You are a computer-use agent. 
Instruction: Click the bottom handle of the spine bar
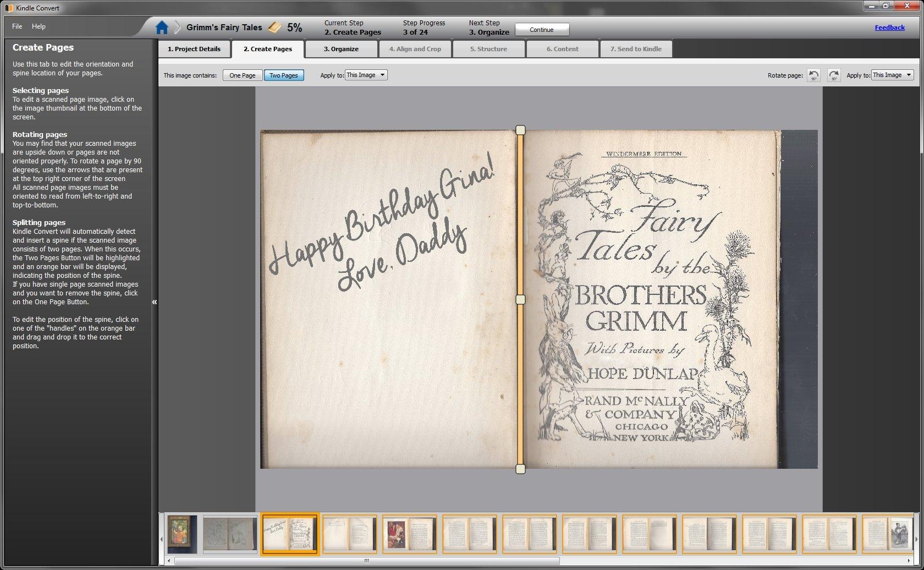(x=520, y=469)
